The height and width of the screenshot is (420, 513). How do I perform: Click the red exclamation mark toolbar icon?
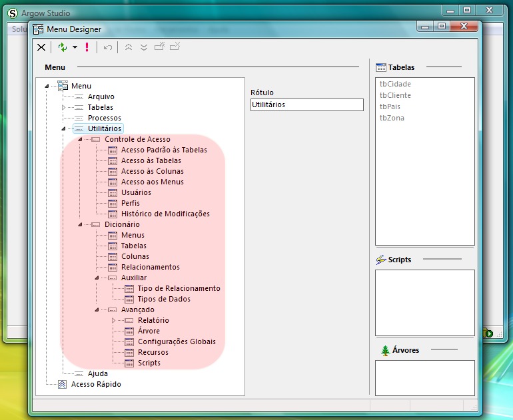(87, 47)
